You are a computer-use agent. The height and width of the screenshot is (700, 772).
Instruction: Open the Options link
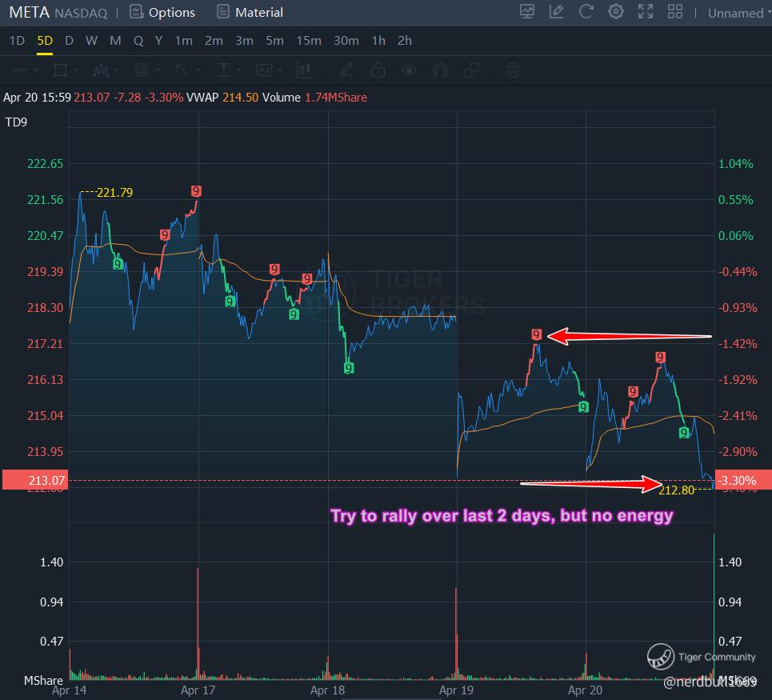pyautogui.click(x=172, y=12)
